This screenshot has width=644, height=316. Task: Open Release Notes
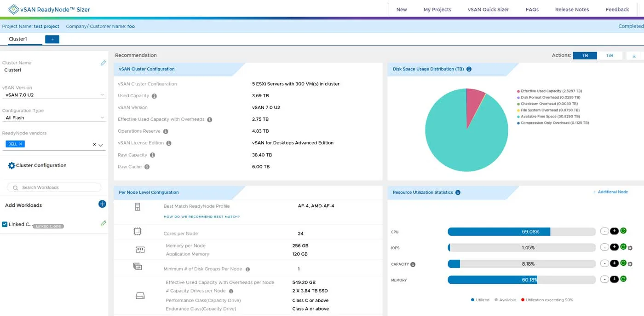[x=572, y=9]
